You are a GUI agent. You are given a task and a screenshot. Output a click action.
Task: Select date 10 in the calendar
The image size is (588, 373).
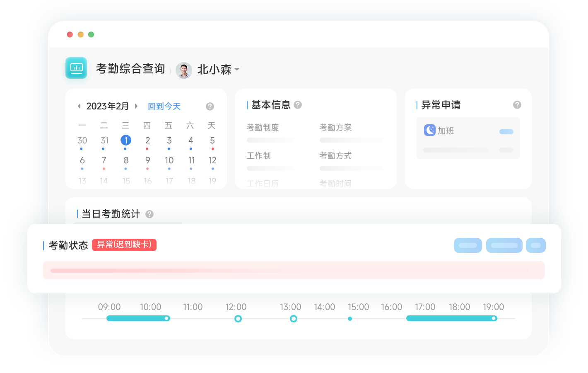coord(169,160)
